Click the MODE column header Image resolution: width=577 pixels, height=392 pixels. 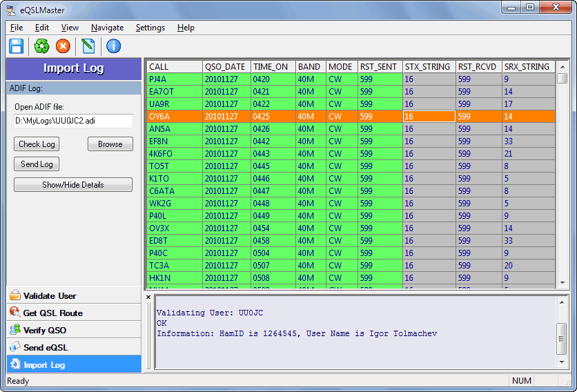(342, 67)
